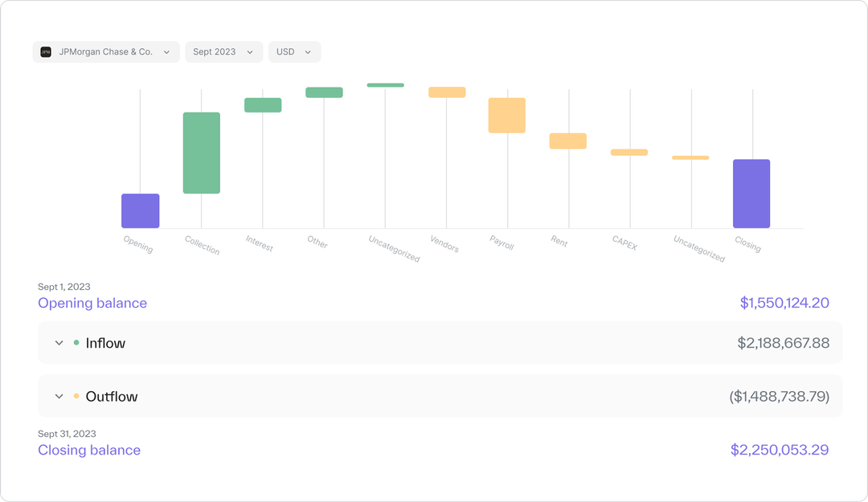Select the CAPEX category label
The image size is (868, 502).
click(624, 243)
